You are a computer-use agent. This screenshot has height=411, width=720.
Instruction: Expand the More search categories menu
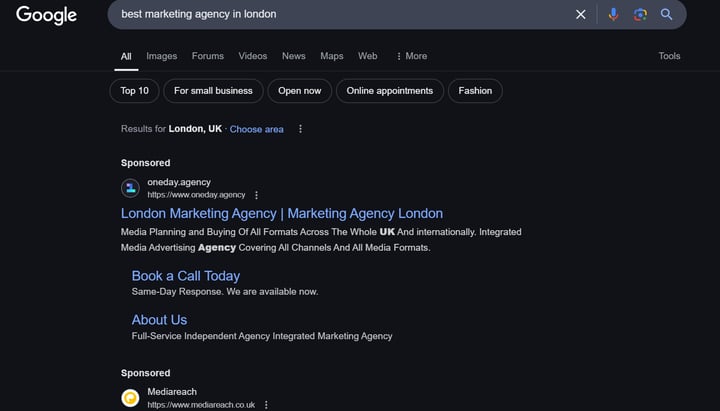[x=411, y=56]
